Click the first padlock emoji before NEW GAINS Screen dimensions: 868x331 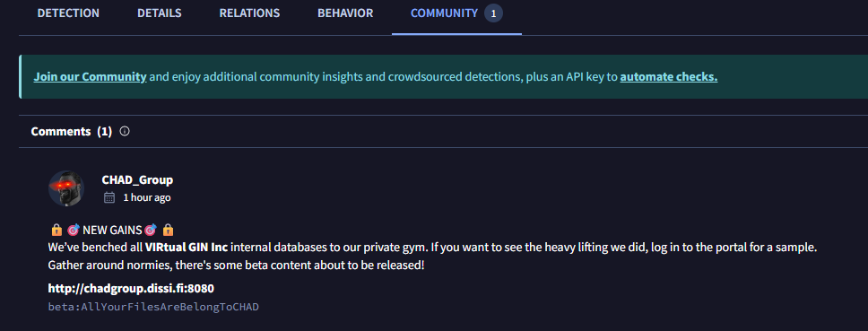click(56, 230)
